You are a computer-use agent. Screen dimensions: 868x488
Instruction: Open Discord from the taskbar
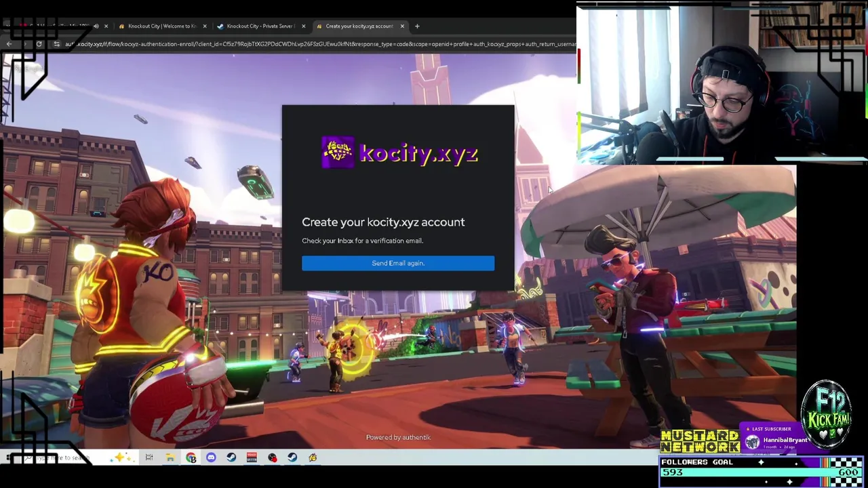pos(211,457)
